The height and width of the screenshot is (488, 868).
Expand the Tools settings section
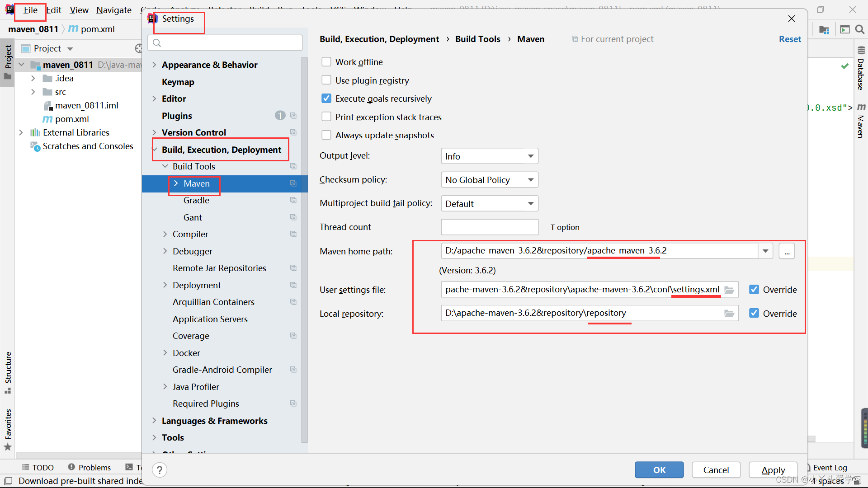point(154,437)
